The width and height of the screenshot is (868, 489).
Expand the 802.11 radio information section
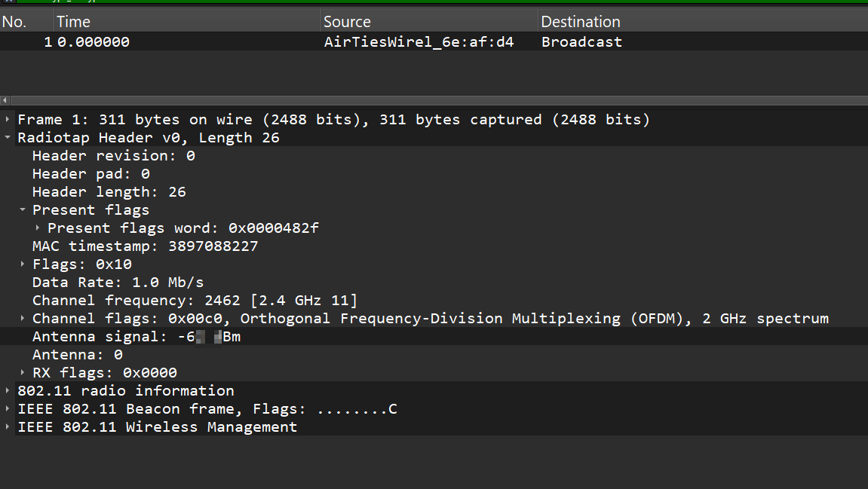[8, 391]
